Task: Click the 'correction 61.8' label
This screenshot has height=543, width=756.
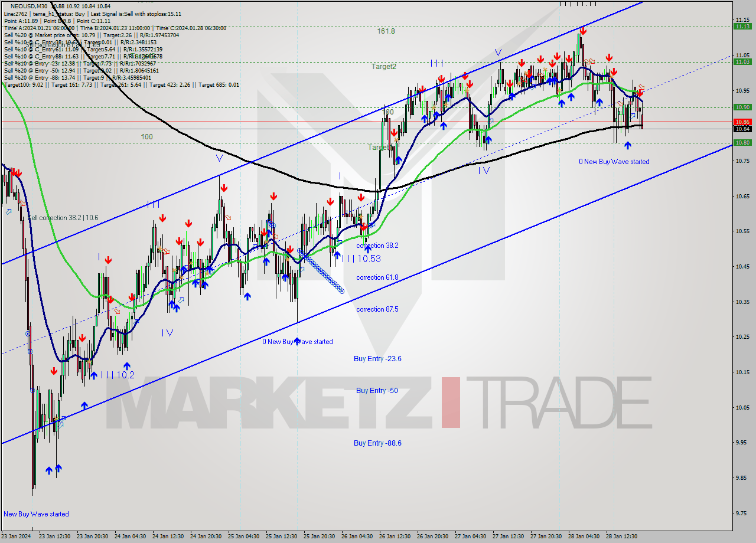Action: tap(377, 277)
